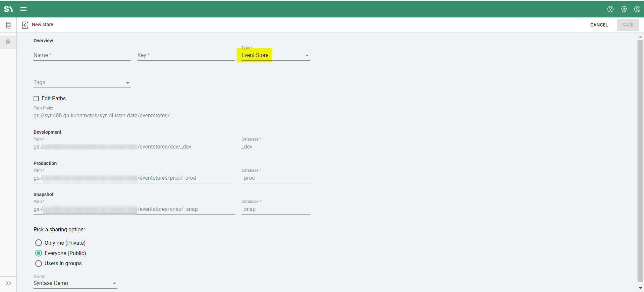This screenshot has width=644, height=292.
Task: Click the SAVE button
Action: (x=628, y=25)
